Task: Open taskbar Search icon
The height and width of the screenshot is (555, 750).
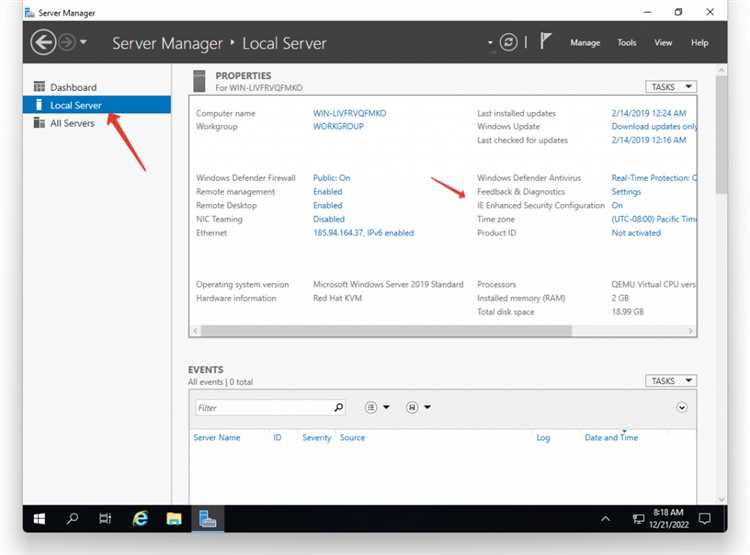Action: click(72, 519)
